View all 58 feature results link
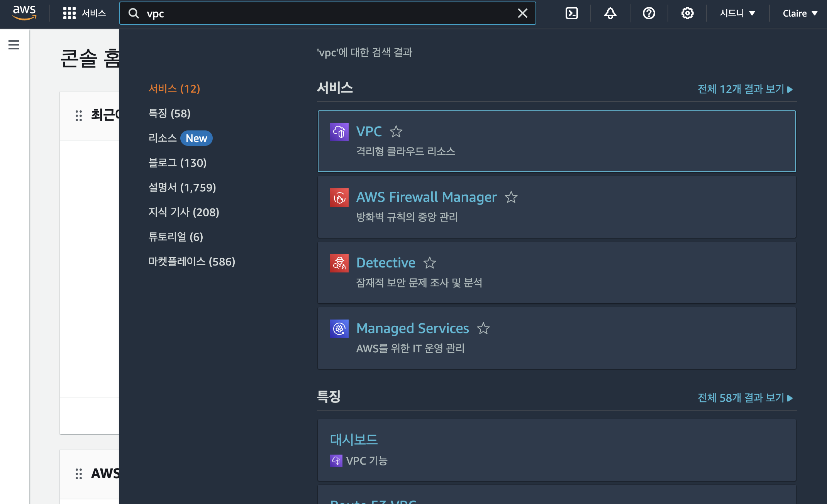 click(x=745, y=398)
